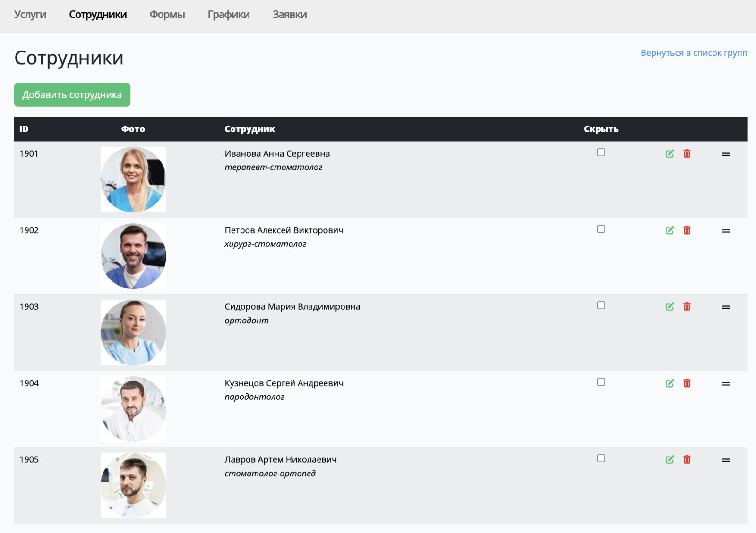Click edit icon for Сидорова Мария Владимировна
Viewport: 756px width, 533px height.
coord(670,306)
